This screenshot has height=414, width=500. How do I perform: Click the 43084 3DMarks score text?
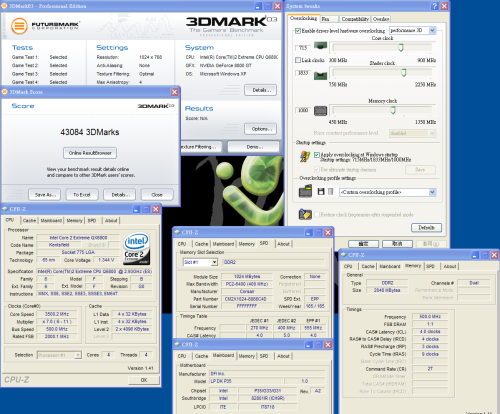coord(90,132)
